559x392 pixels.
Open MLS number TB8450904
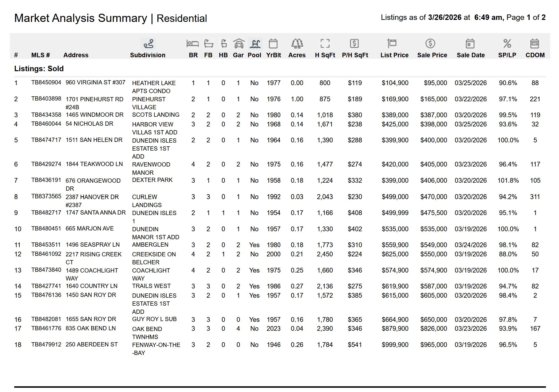tap(46, 82)
